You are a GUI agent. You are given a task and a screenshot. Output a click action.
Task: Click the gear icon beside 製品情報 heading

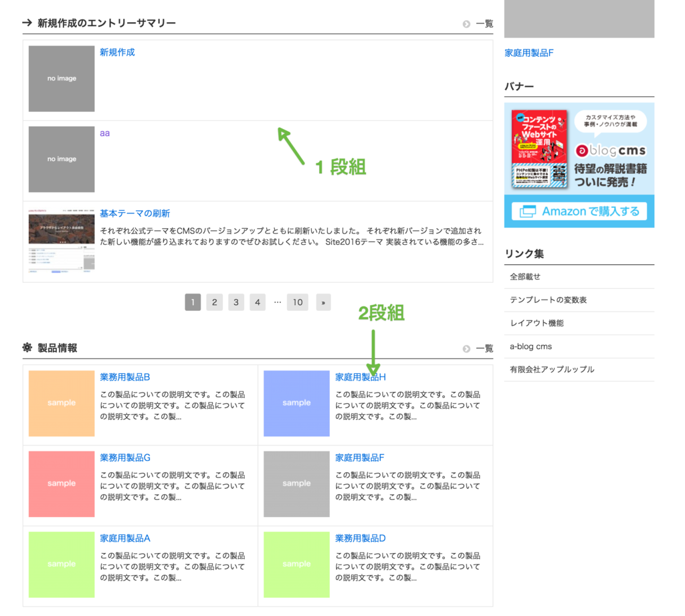point(27,348)
